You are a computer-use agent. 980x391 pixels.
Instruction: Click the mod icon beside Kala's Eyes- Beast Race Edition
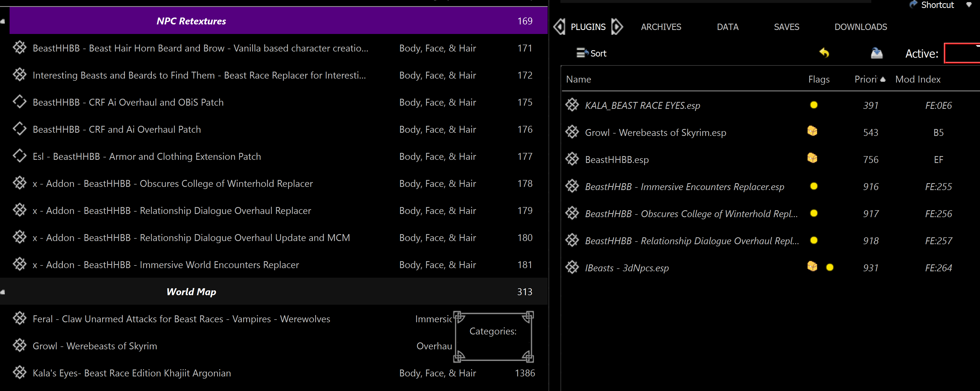(x=20, y=373)
